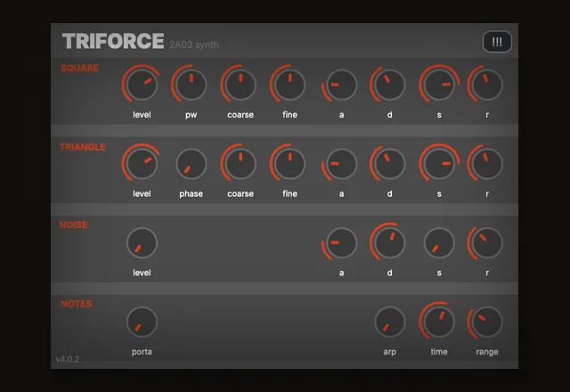Click the TRIANGLE section heading
Image resolution: width=570 pixels, height=392 pixels.
point(83,147)
